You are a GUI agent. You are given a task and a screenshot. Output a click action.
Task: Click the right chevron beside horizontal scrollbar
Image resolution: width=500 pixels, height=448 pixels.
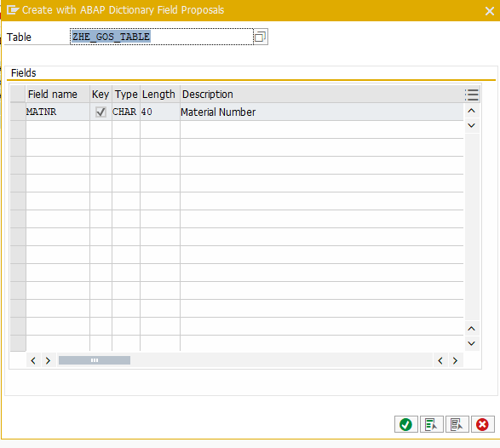point(48,360)
